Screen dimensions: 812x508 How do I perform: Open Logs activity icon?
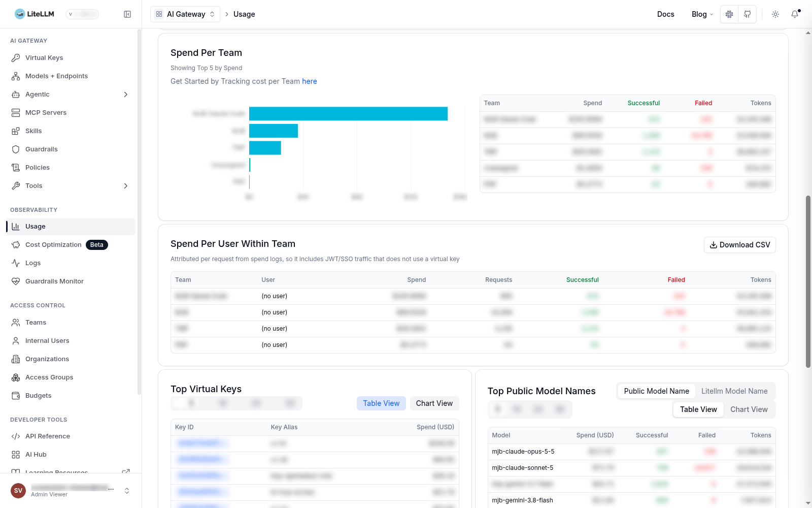(x=16, y=263)
